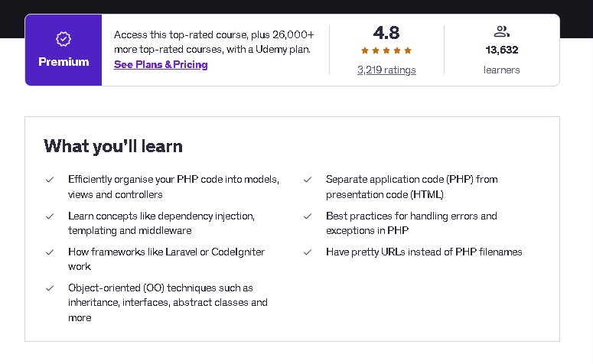Click checkmark beside 'Best practices for handling errors'

[308, 216]
